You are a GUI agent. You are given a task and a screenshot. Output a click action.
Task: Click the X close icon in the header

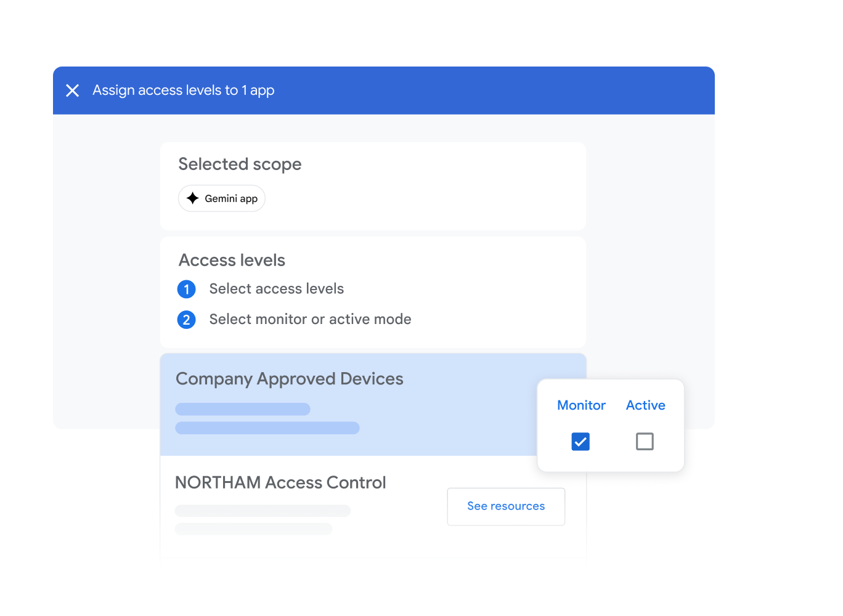[x=72, y=91]
